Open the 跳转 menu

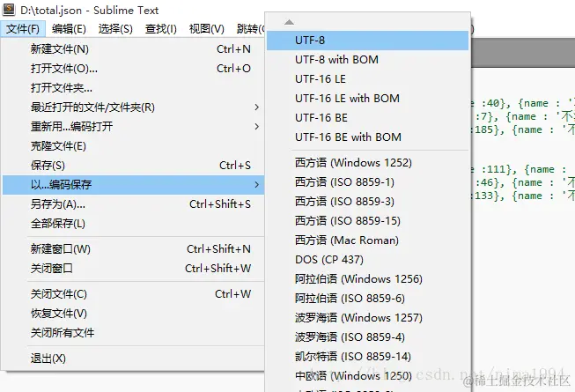coord(249,28)
